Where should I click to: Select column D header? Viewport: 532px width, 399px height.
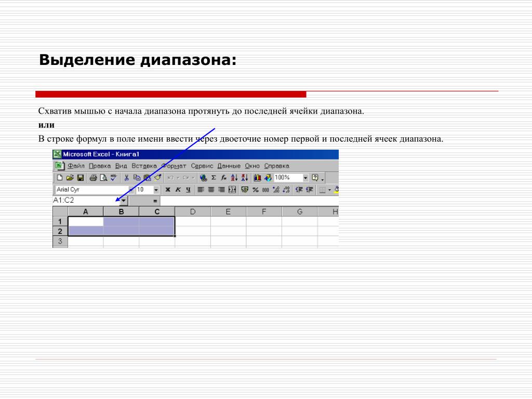point(193,212)
